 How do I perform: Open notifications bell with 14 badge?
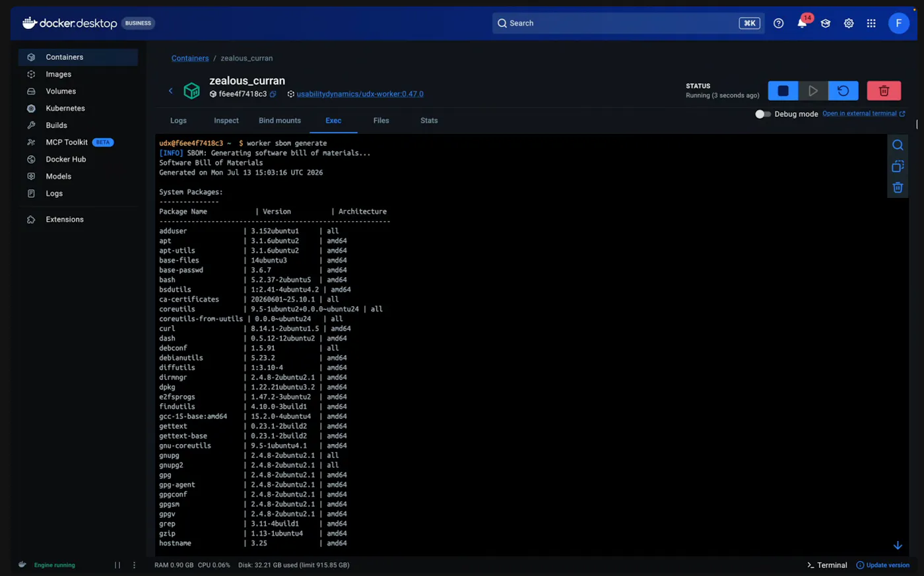point(802,23)
